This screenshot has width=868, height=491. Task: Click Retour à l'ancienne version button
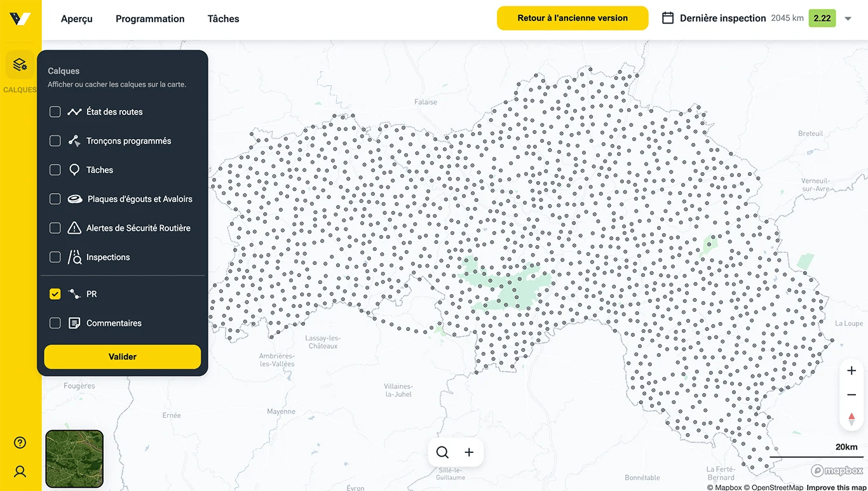572,18
